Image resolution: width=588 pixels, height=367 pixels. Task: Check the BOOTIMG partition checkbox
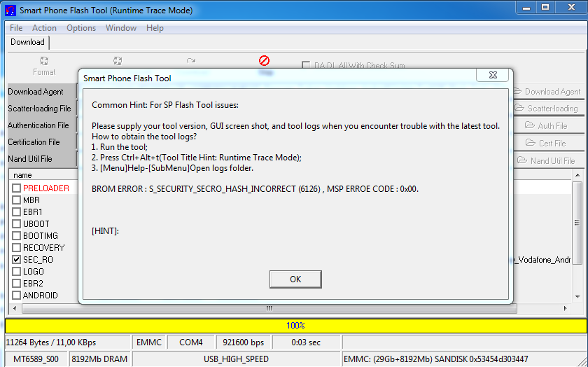click(x=17, y=236)
